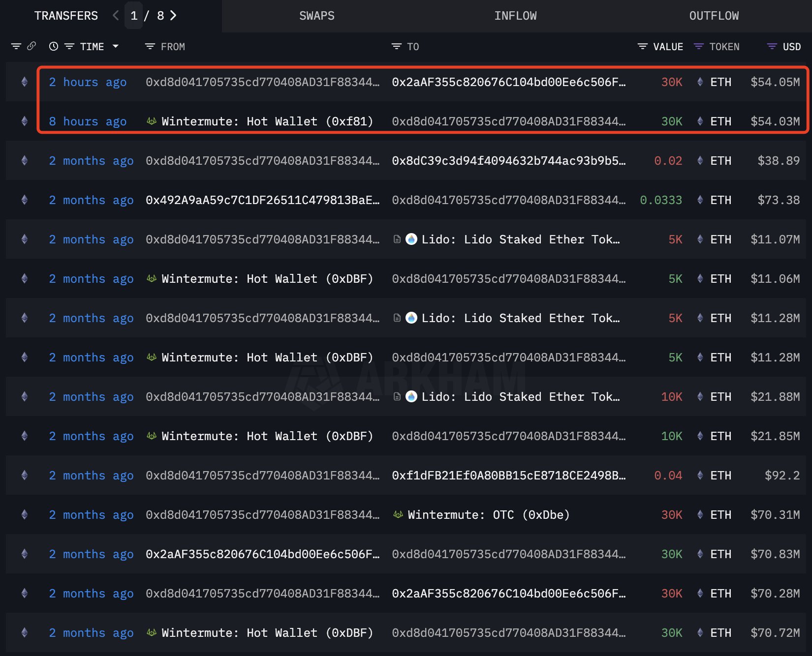The image size is (812, 656).
Task: Click sender 0x492A9aA59c7C1DF26511C479813BaE…
Action: [x=263, y=200]
